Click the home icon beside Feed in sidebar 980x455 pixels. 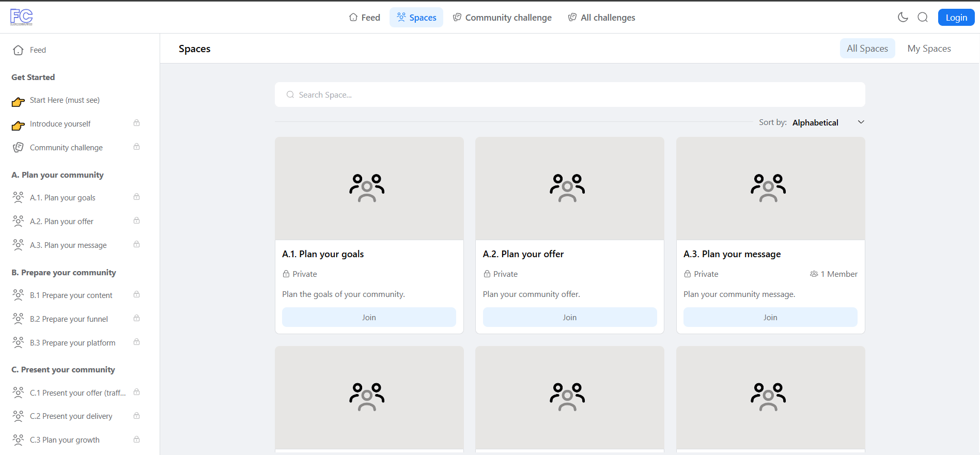click(18, 50)
